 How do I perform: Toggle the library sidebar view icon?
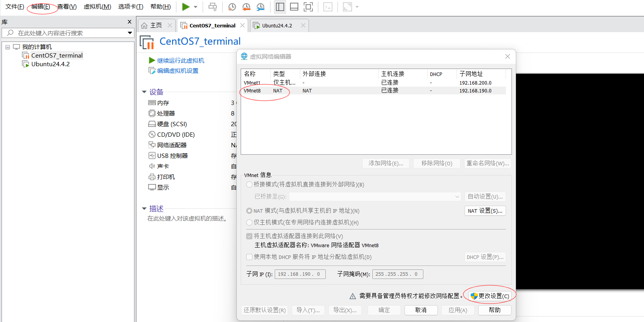coord(280,7)
